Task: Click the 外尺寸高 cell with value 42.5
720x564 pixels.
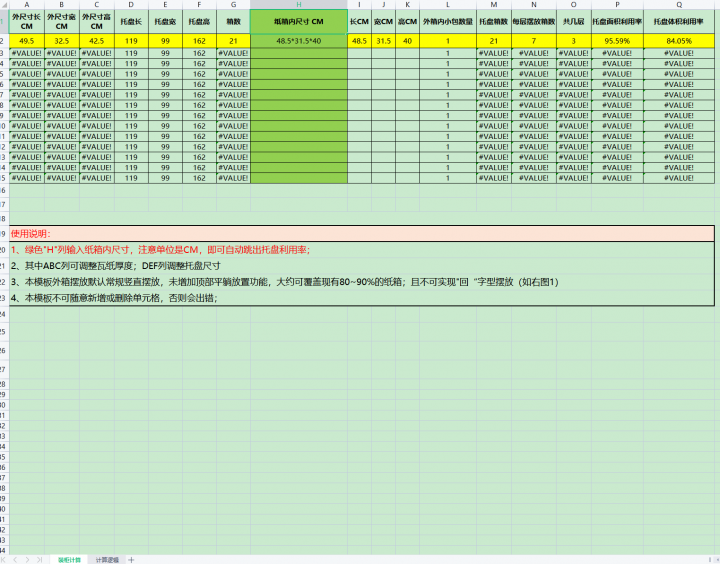Action: click(96, 40)
